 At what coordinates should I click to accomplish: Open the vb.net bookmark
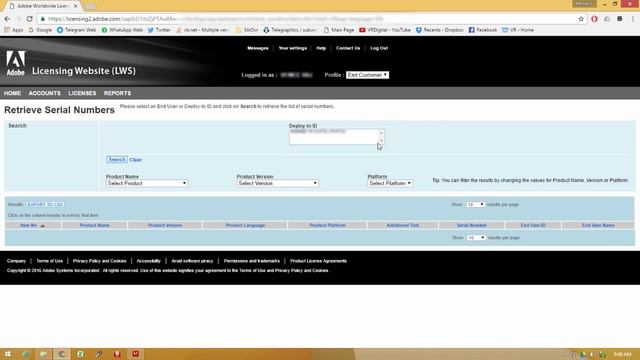pyautogui.click(x=202, y=30)
